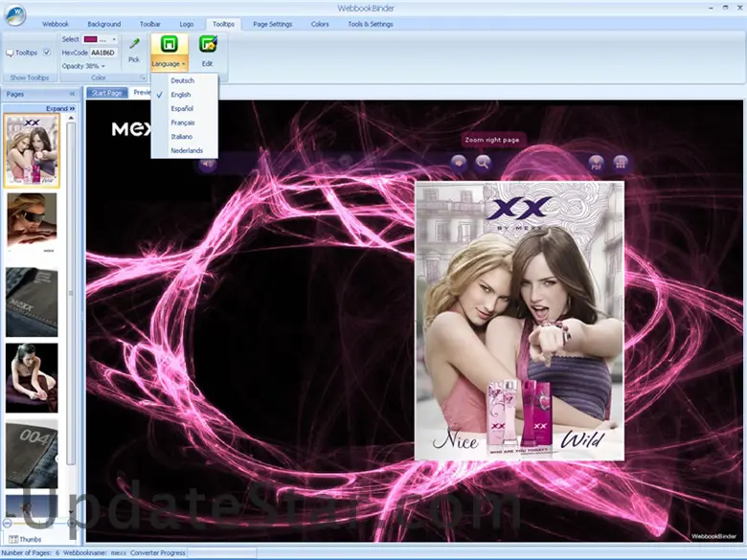
Task: Click the green Language icon
Action: (x=169, y=44)
